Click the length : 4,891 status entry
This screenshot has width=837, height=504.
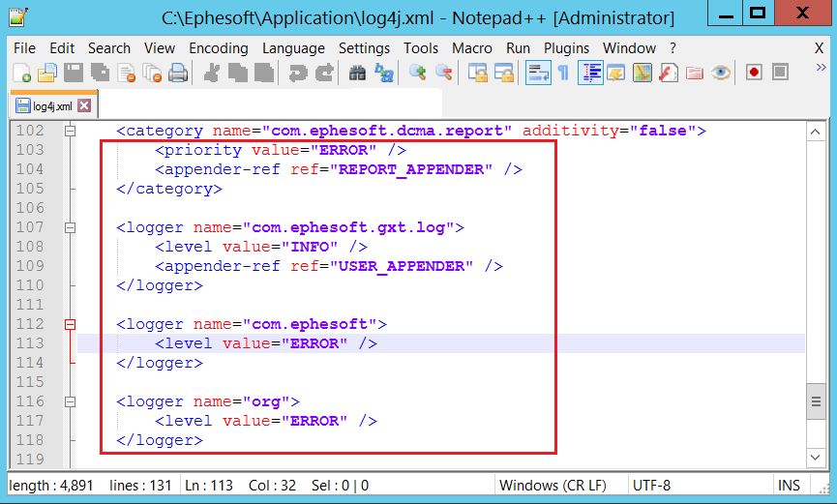51,486
